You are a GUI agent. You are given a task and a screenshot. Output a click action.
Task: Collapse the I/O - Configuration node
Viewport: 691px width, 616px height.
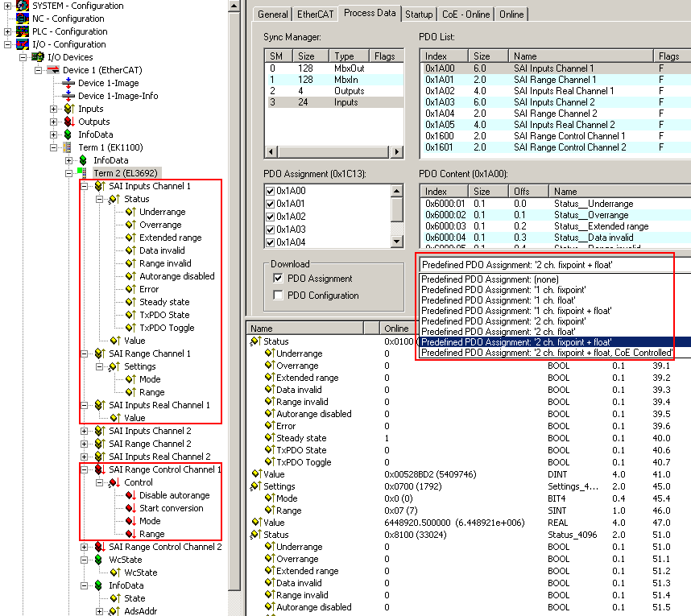(x=7, y=44)
